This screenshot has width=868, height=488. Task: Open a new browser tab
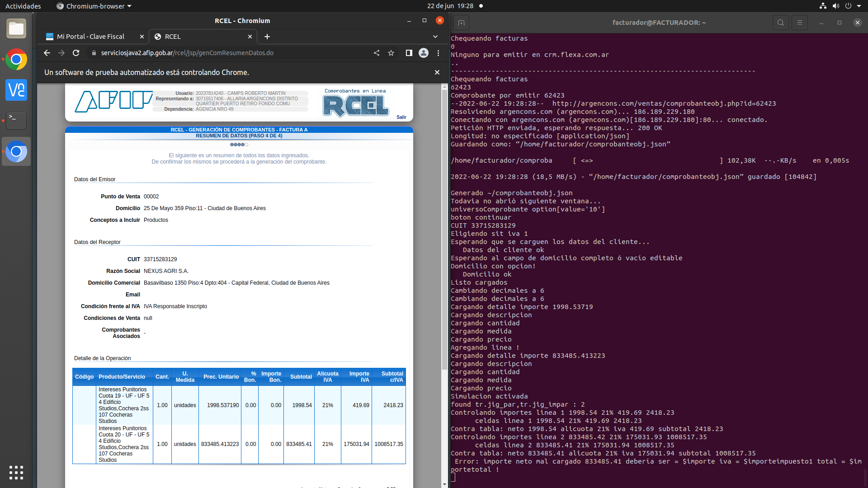point(267,37)
